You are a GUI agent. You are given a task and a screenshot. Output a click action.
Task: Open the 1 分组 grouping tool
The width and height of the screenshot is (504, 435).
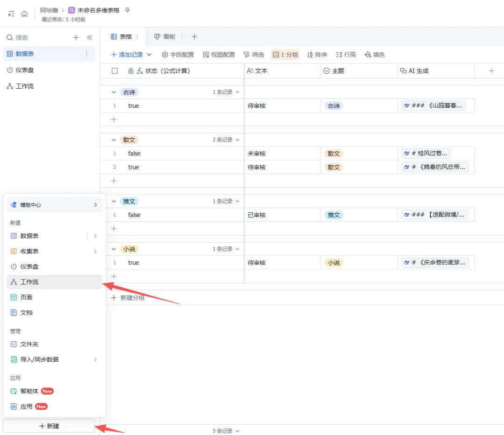pyautogui.click(x=285, y=55)
